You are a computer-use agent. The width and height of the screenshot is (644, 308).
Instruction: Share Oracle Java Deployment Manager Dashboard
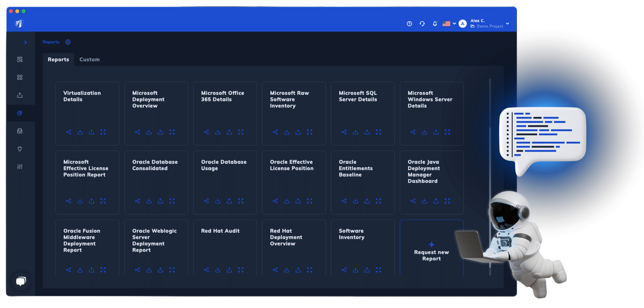pyautogui.click(x=413, y=201)
